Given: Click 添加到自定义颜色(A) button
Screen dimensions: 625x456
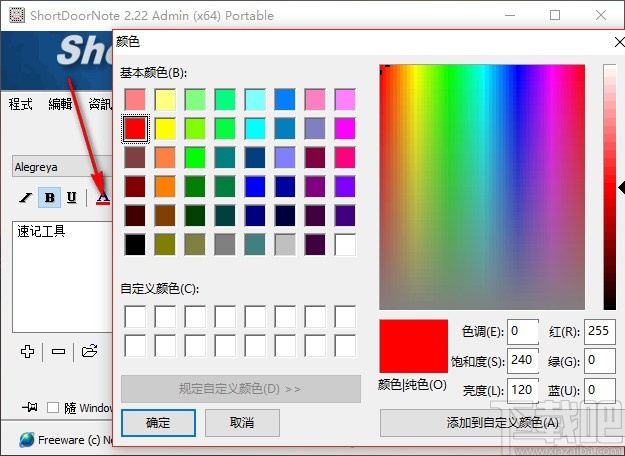Looking at the screenshot, I should 502,423.
